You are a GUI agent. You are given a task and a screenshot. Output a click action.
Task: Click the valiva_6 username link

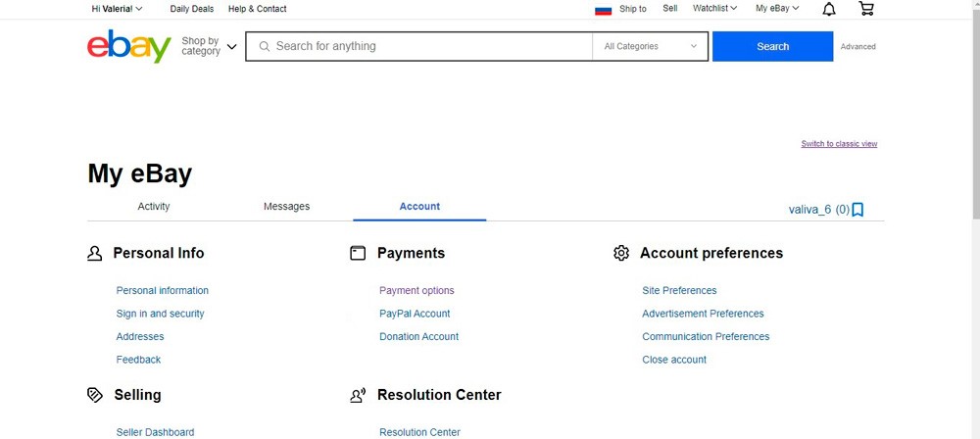pos(810,210)
